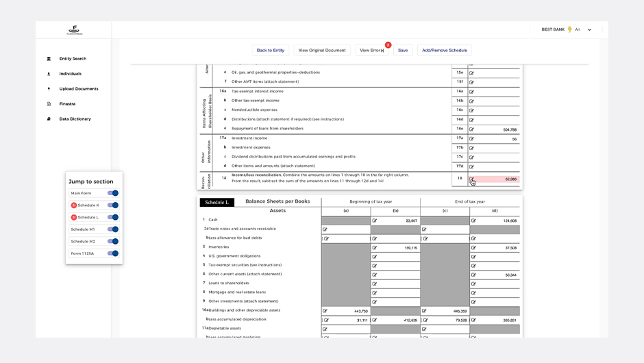644x363 pixels.
Task: Edit Depletable assets column c icon
Action: pyautogui.click(x=424, y=329)
